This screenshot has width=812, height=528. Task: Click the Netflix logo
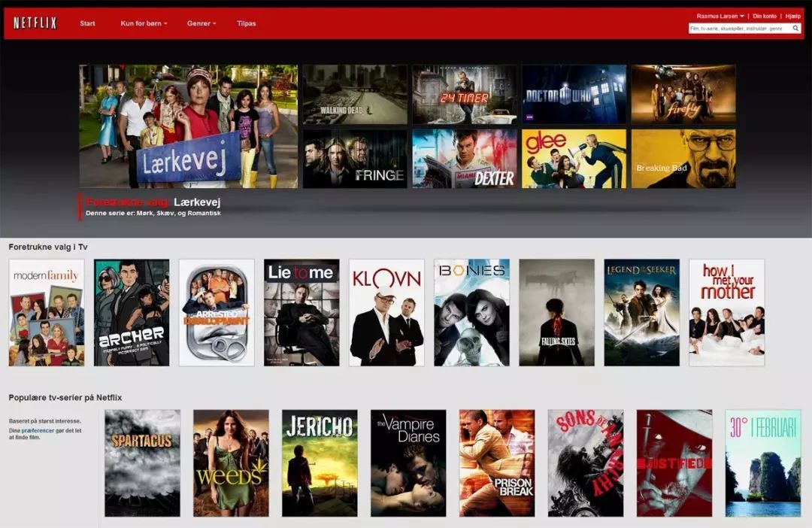coord(35,23)
